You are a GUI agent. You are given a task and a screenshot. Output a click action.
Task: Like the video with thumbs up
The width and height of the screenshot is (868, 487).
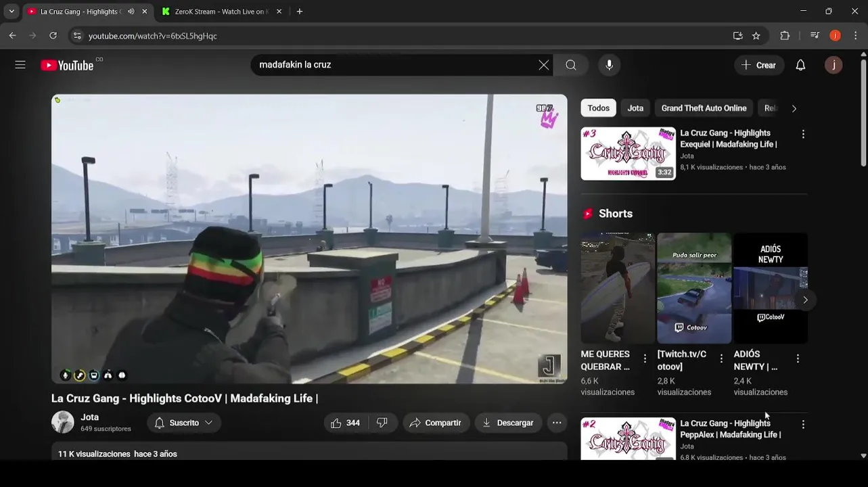(345, 423)
